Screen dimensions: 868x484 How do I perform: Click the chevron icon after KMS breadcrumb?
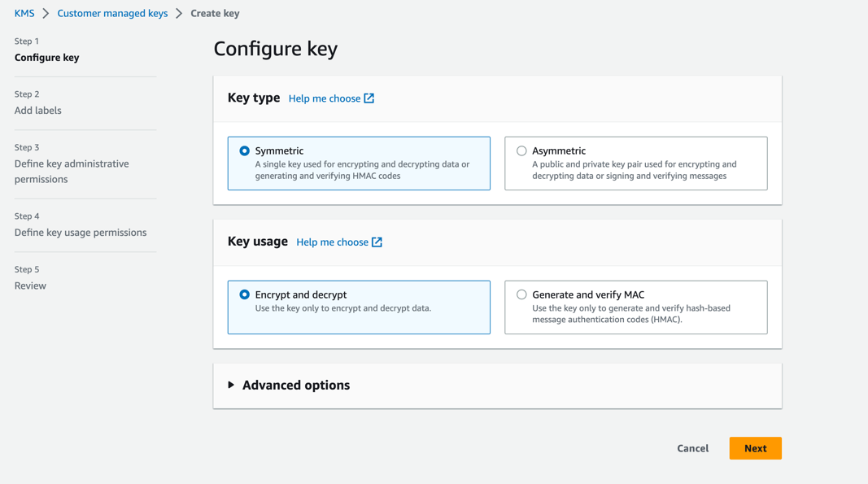coord(45,13)
